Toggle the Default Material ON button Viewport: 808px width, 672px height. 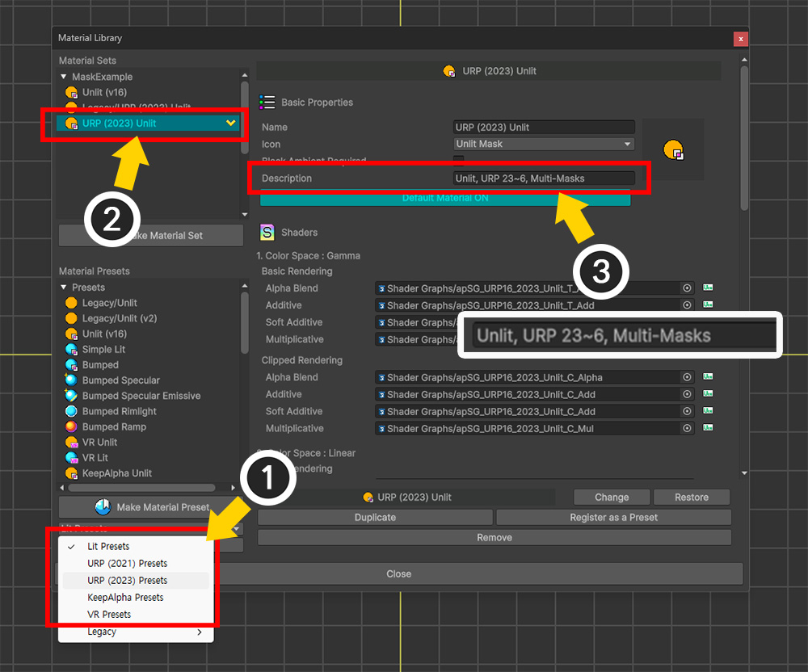444,198
